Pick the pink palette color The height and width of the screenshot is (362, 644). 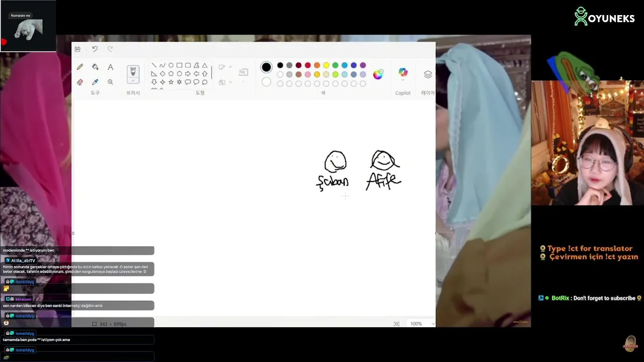point(308,74)
